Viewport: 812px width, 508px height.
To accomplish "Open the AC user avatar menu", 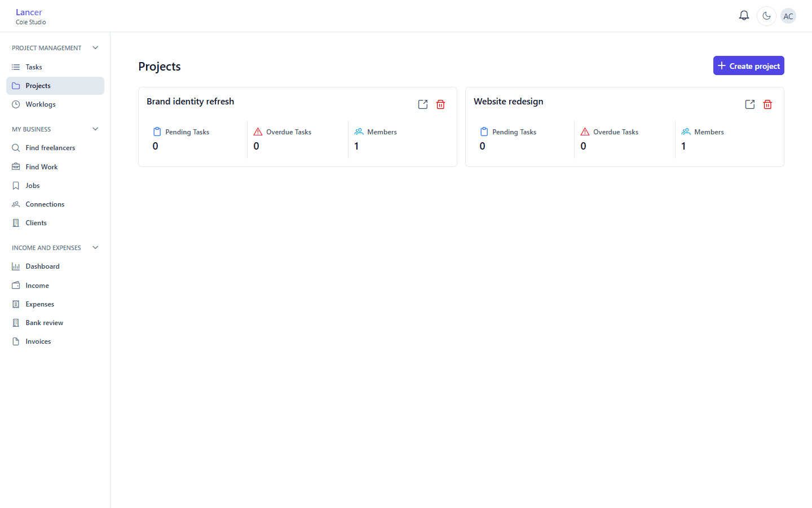I will (x=788, y=16).
